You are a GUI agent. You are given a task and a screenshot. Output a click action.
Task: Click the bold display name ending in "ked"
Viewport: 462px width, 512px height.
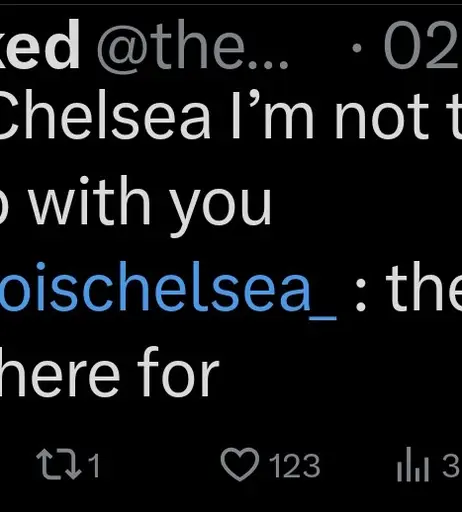click(x=40, y=44)
